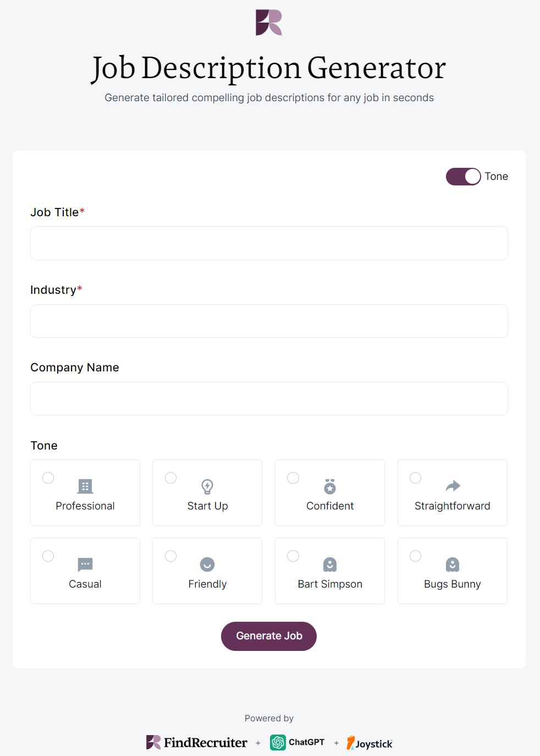Click the medal icon for Confident tone
The width and height of the screenshot is (540, 756).
[x=330, y=486]
